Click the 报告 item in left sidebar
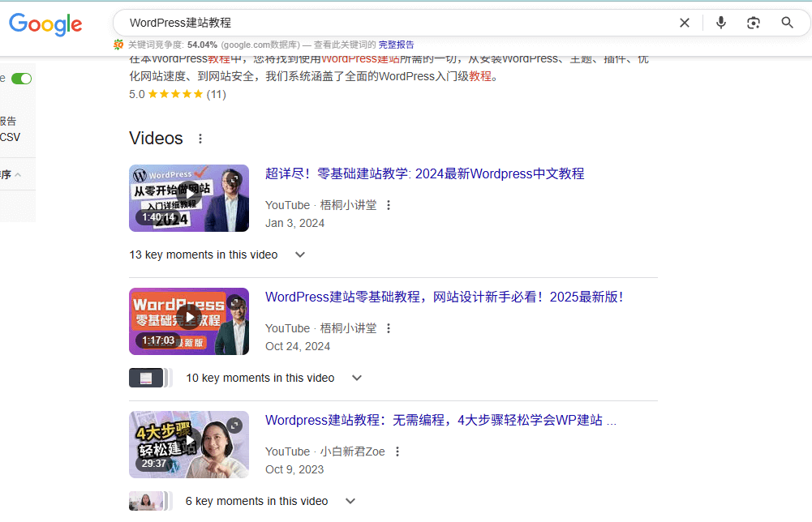Image resolution: width=812 pixels, height=522 pixels. click(8, 121)
